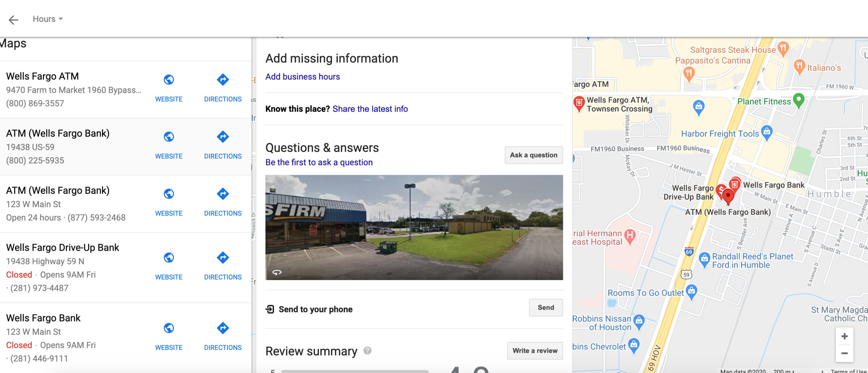Image resolution: width=868 pixels, height=373 pixels.
Task: Click the Saltgrass Steak House map pin
Action: click(x=783, y=48)
